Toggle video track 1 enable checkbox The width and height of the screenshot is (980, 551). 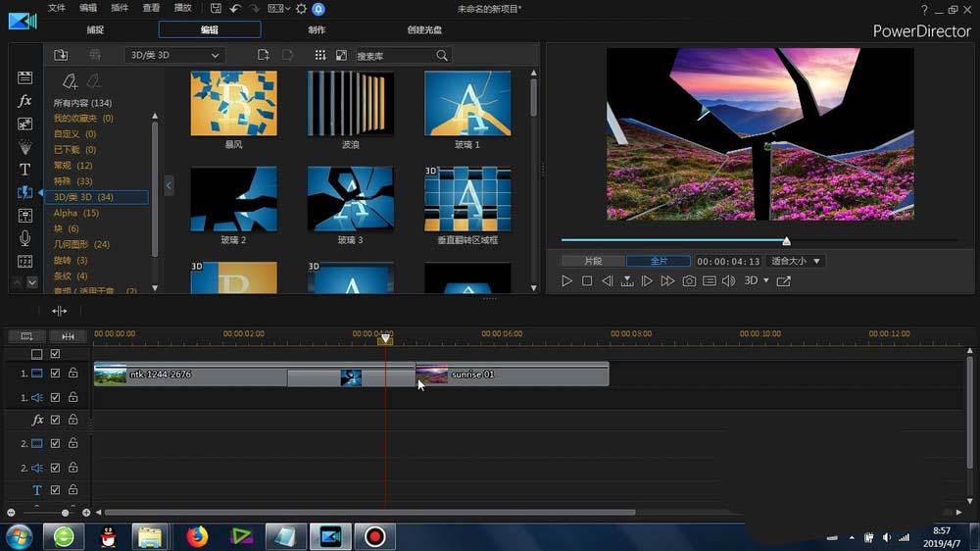click(55, 374)
